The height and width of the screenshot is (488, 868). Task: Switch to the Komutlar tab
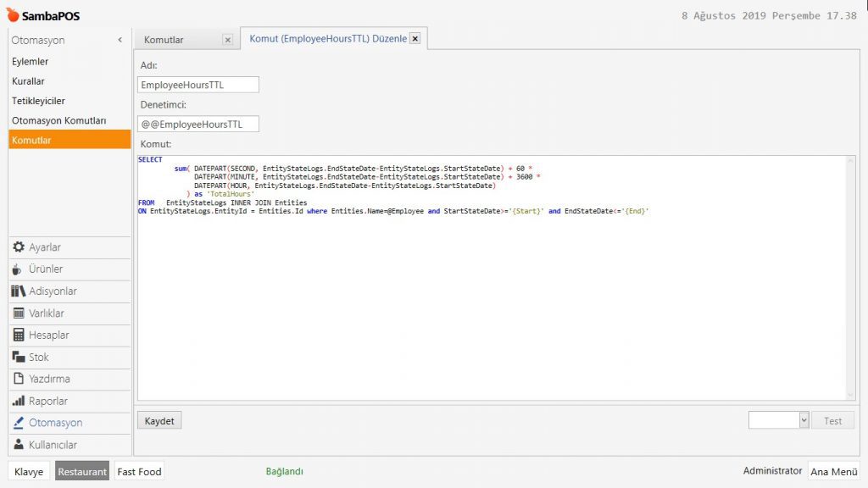164,40
